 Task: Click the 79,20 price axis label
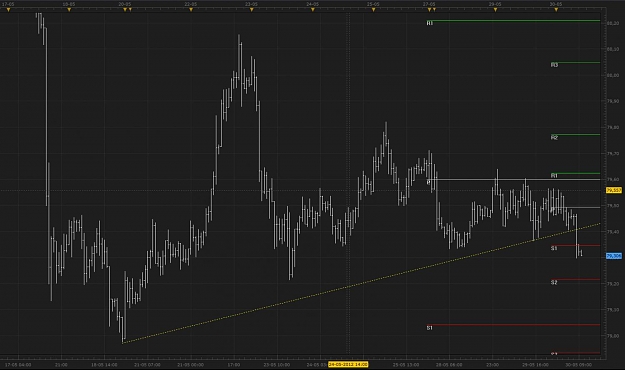(x=613, y=283)
